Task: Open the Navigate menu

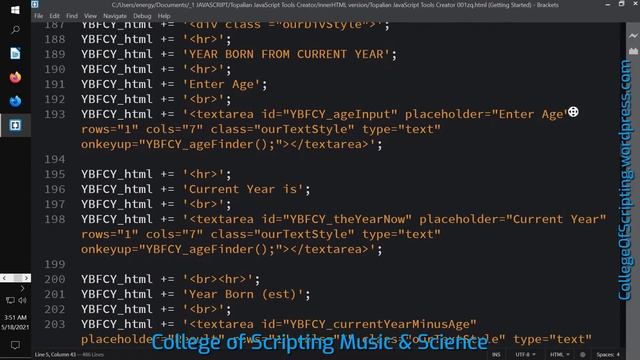Action: click(x=115, y=16)
